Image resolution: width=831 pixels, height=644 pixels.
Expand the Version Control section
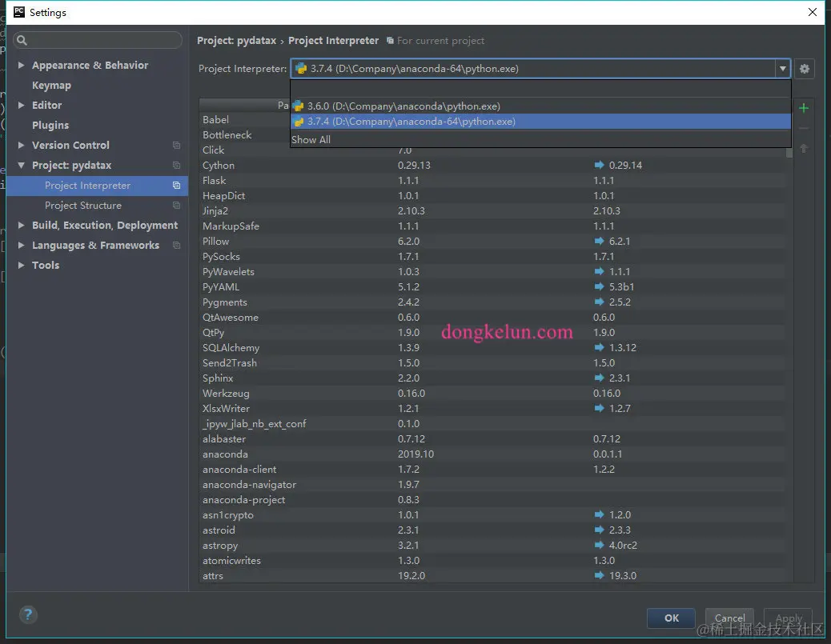[21, 145]
